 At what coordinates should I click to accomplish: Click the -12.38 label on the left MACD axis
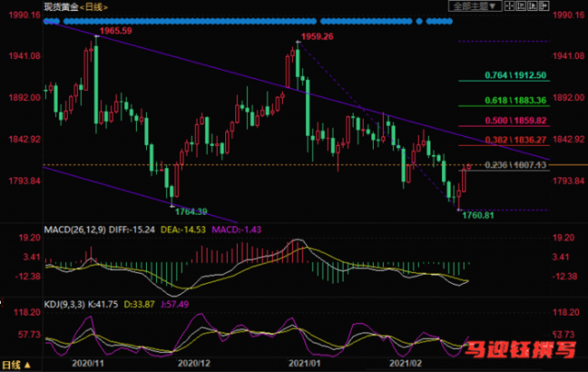pyautogui.click(x=28, y=276)
